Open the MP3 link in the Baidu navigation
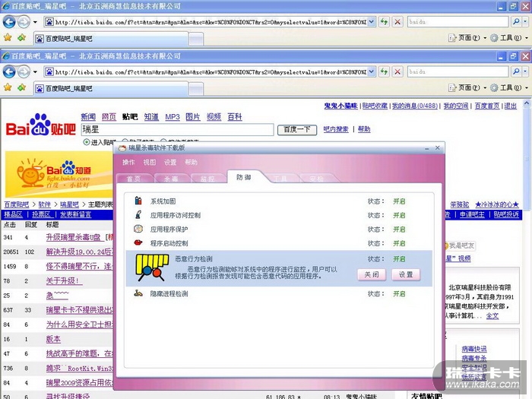Screen dimensions: 532x399 pos(173,117)
